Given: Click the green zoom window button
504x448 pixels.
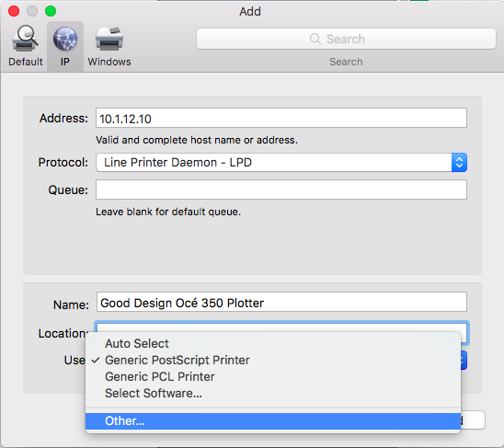Looking at the screenshot, I should 51,11.
